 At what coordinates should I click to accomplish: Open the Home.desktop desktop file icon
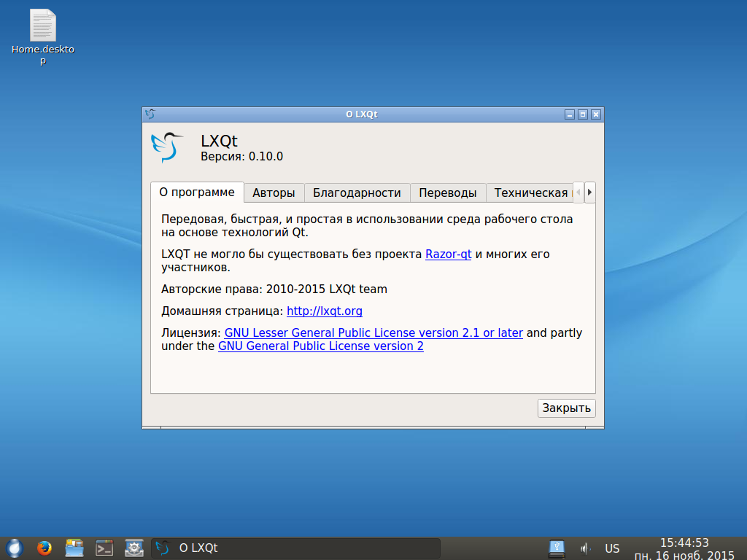[x=43, y=37]
